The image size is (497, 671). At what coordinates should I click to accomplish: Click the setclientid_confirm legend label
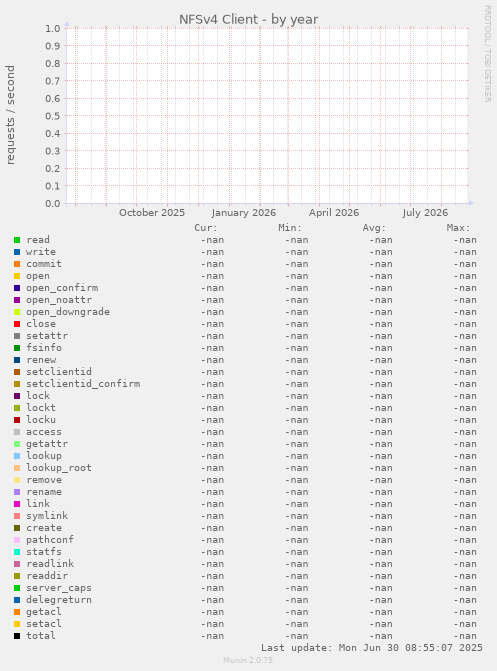83,384
